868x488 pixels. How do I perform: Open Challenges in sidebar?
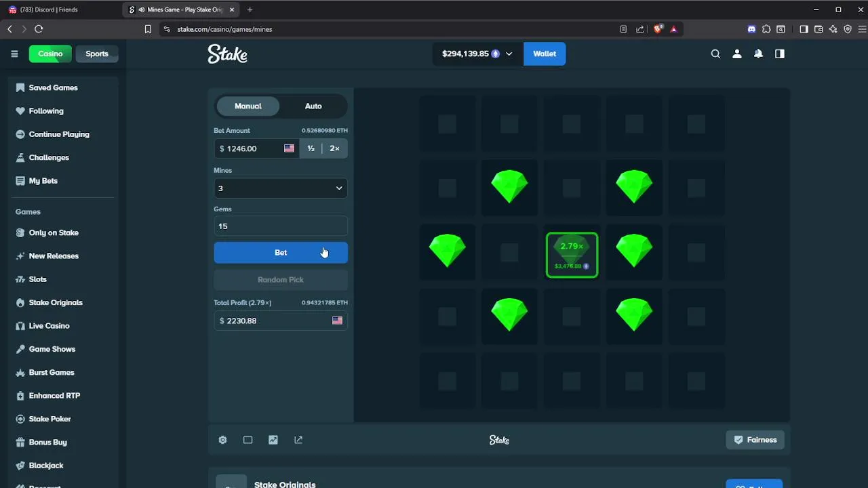pos(49,157)
